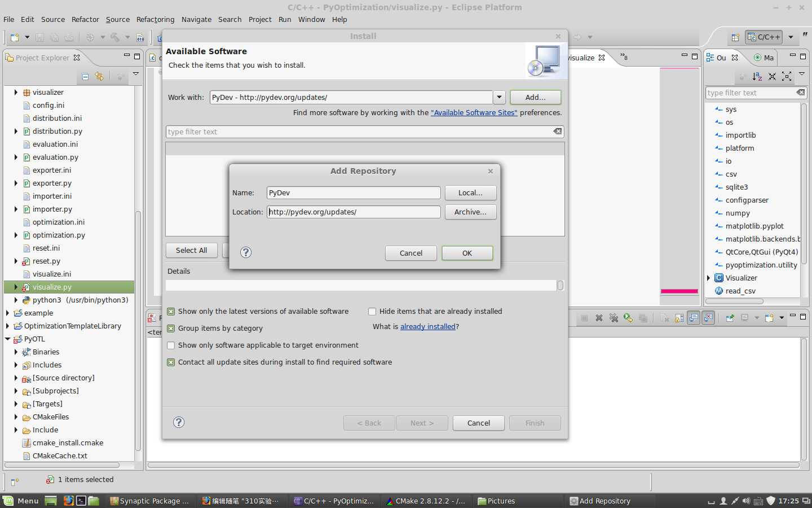The height and width of the screenshot is (508, 812).
Task: Click the Open Perspective icon
Action: pos(735,37)
